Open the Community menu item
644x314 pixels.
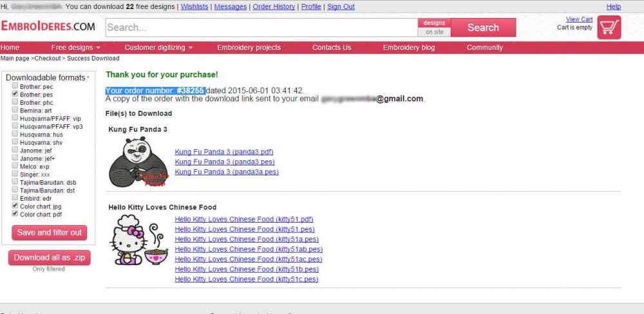484,48
